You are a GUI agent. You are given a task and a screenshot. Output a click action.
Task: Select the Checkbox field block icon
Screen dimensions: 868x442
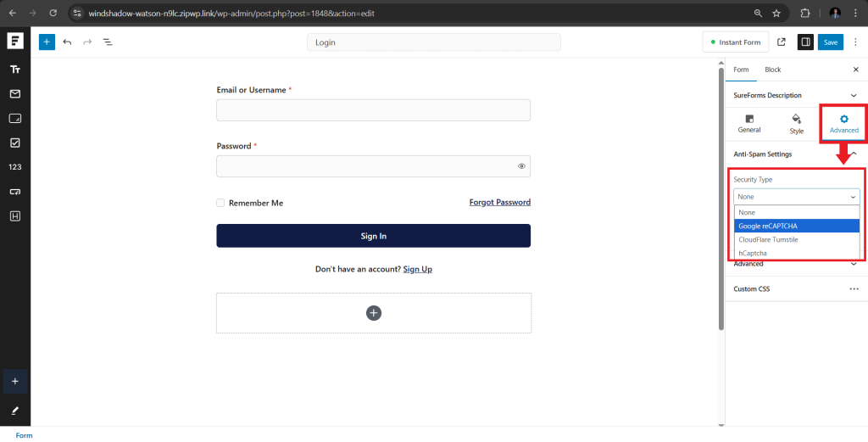(15, 143)
